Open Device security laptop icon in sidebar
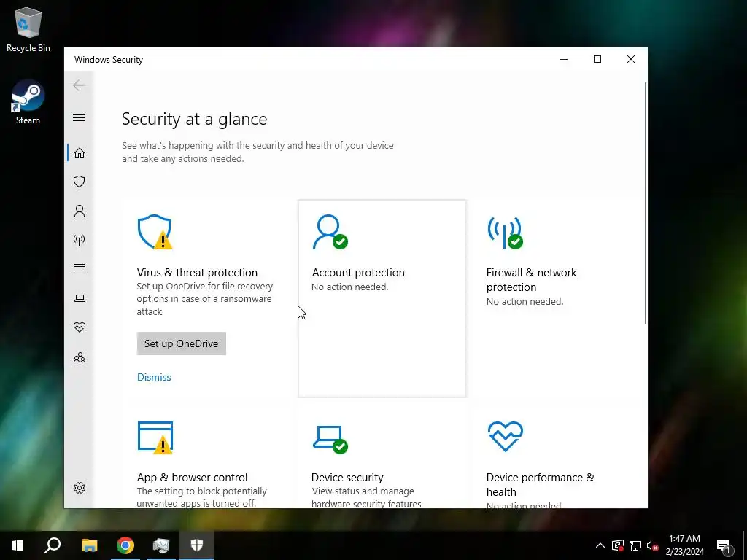The image size is (747, 560). coord(80,298)
